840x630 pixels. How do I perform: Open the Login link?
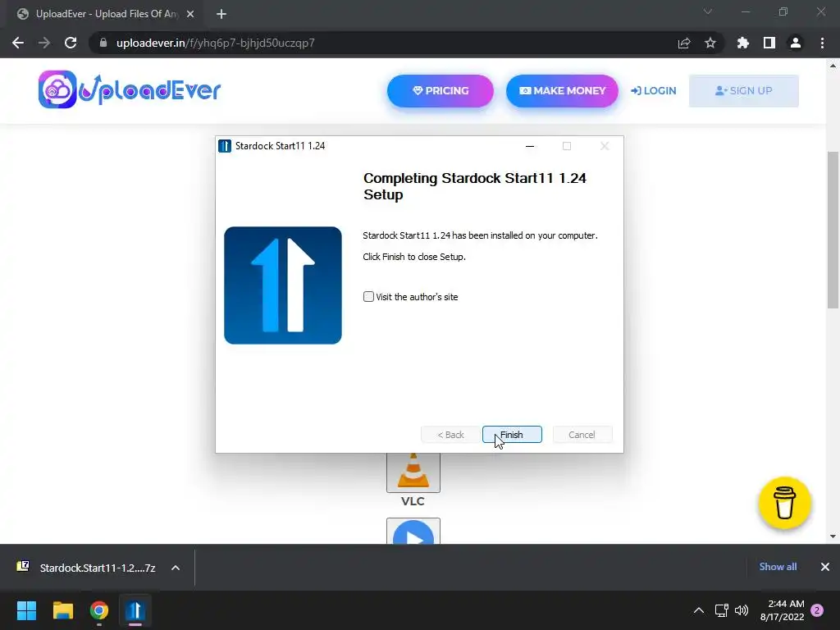click(654, 90)
